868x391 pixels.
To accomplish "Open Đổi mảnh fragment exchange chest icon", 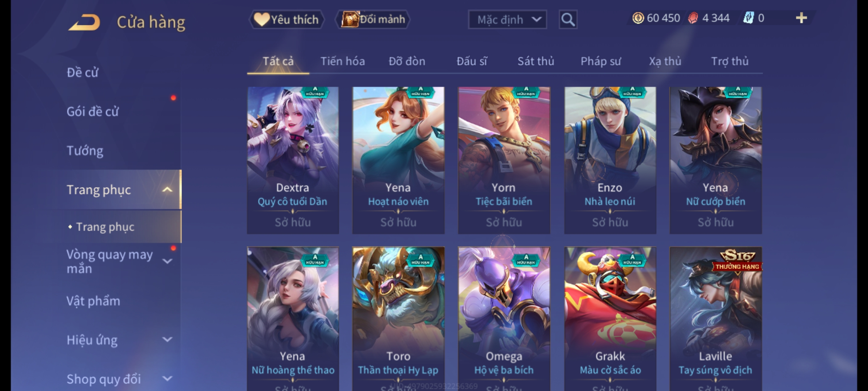I will pyautogui.click(x=373, y=20).
